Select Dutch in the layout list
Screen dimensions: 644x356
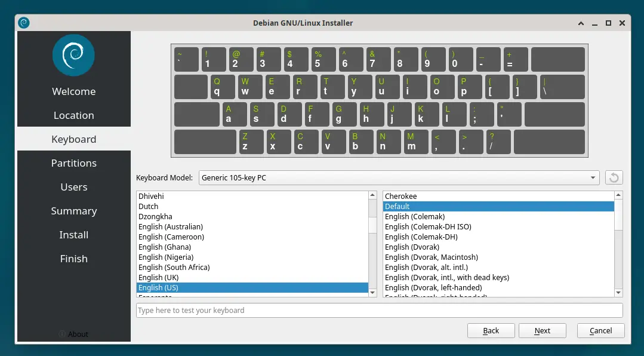click(x=149, y=206)
